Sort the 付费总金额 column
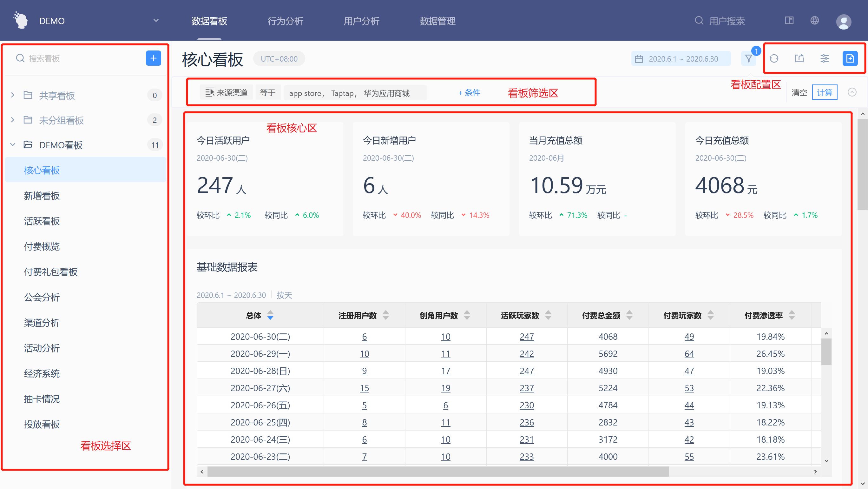 (x=629, y=315)
